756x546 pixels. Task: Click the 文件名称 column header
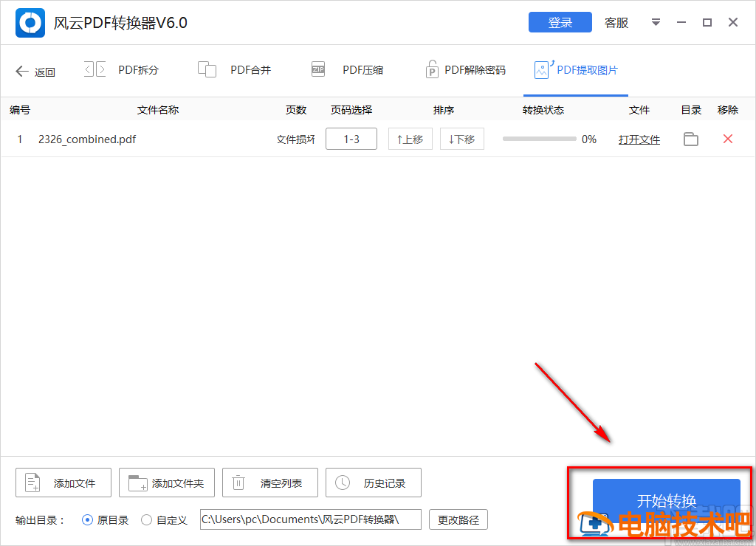pyautogui.click(x=158, y=110)
